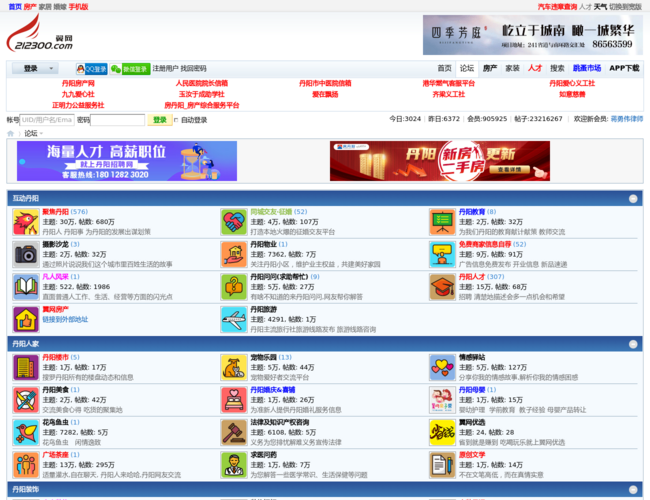Viewport: 650px width, 500px height.
Task: Click the 凡人风采 open book icon
Action: click(26, 287)
